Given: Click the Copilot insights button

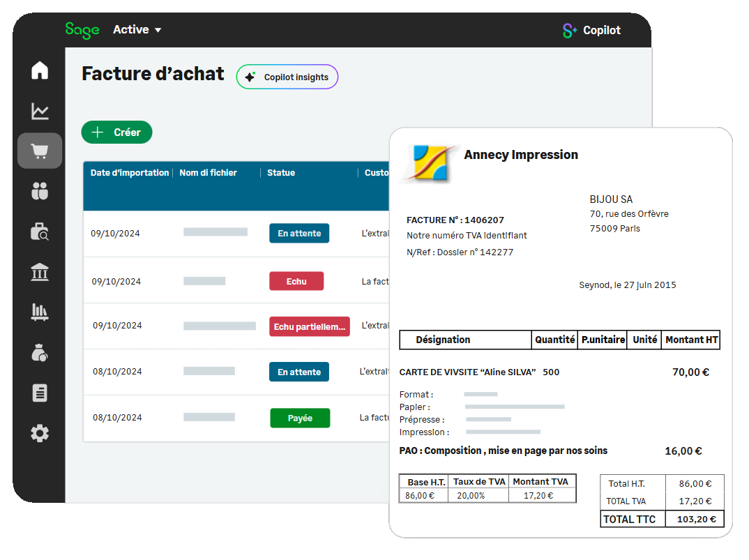Looking at the screenshot, I should coord(287,77).
